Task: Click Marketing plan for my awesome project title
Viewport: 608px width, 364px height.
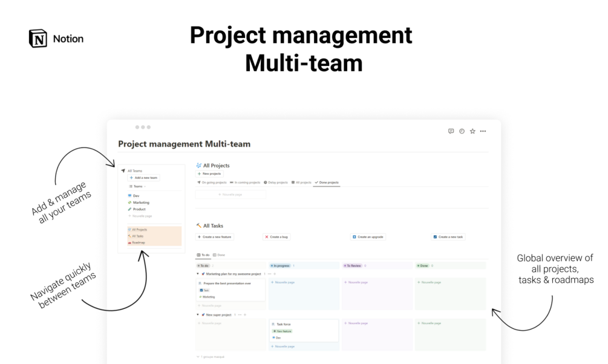Action: (x=234, y=274)
